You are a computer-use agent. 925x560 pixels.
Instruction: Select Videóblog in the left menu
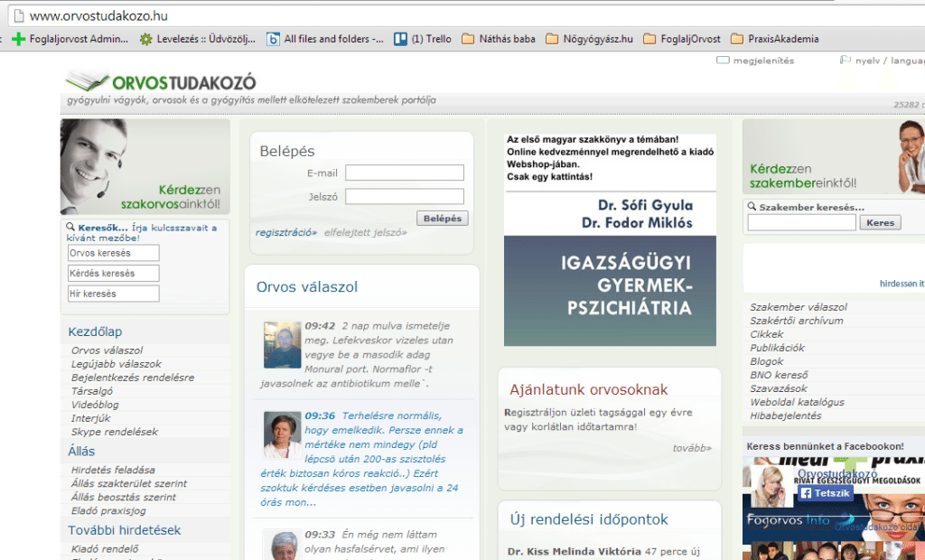pyautogui.click(x=95, y=405)
